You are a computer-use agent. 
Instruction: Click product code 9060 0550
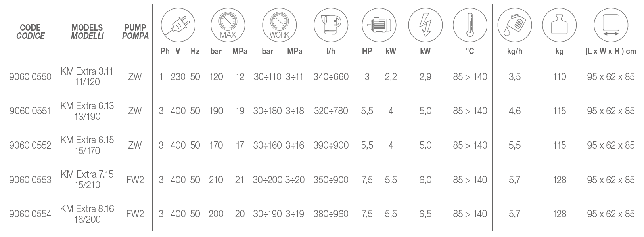(30, 77)
